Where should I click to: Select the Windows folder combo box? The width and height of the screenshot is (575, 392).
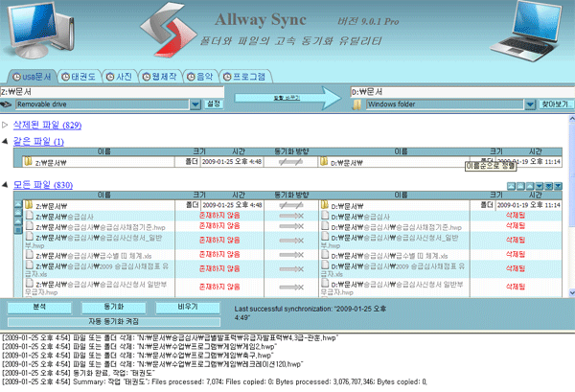point(450,104)
